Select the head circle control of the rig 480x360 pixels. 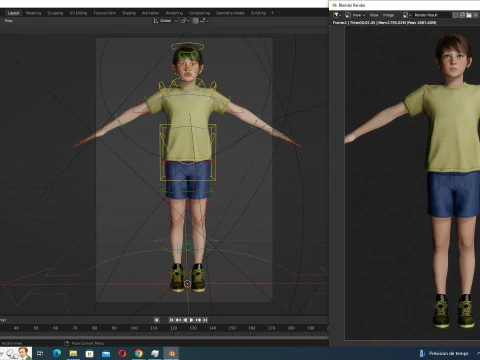click(x=187, y=46)
